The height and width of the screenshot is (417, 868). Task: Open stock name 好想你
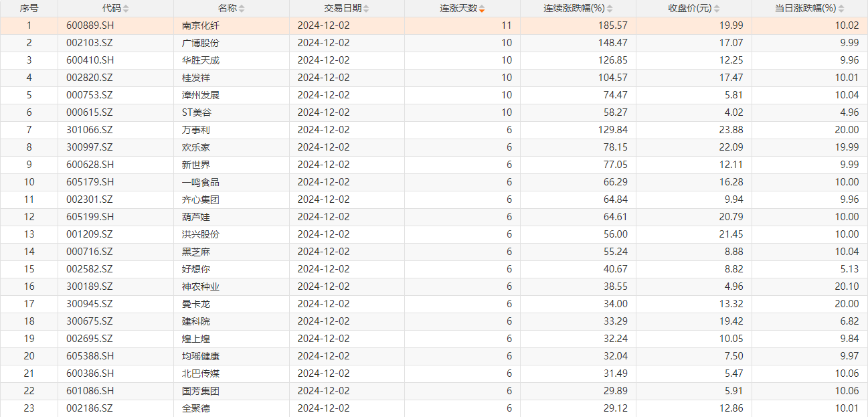pos(196,269)
